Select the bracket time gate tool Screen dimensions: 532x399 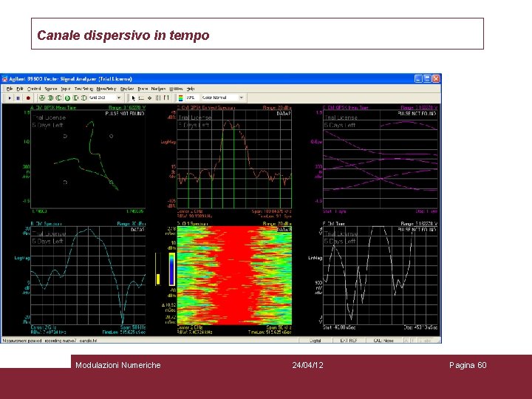pos(166,98)
